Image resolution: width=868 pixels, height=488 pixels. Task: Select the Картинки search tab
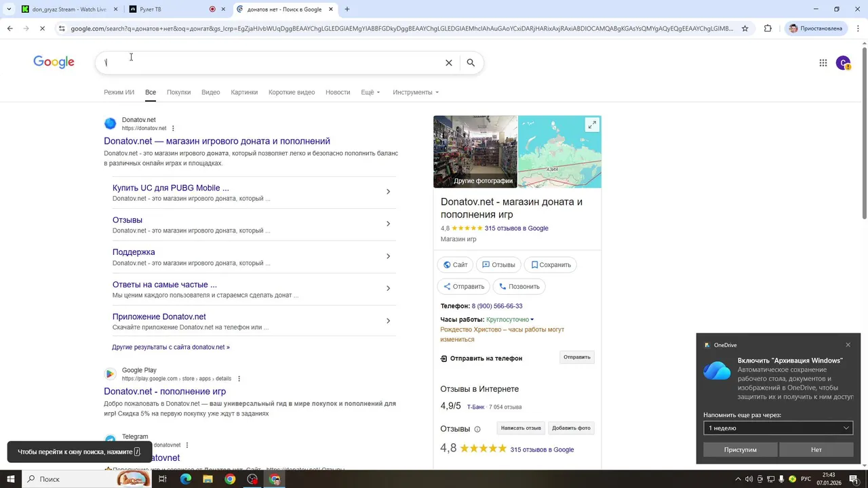(244, 92)
